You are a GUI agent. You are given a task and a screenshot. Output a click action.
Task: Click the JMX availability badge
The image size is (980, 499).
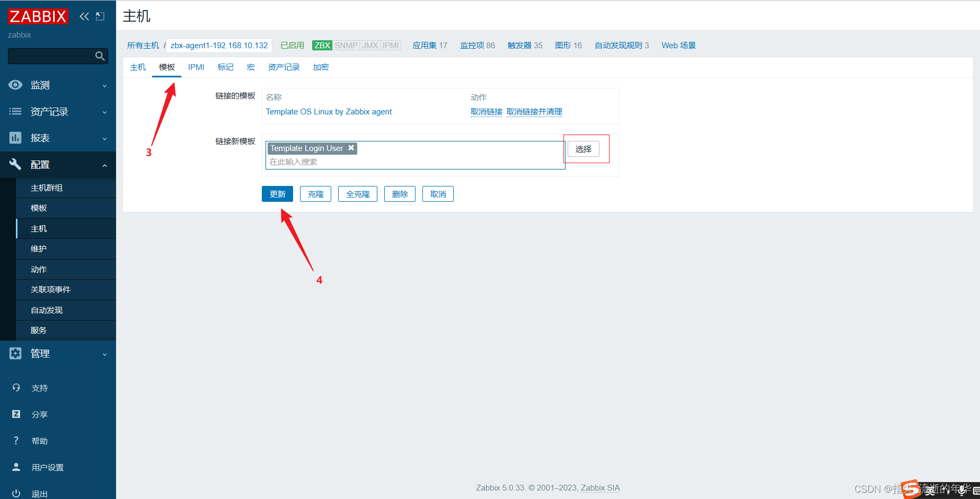370,46
